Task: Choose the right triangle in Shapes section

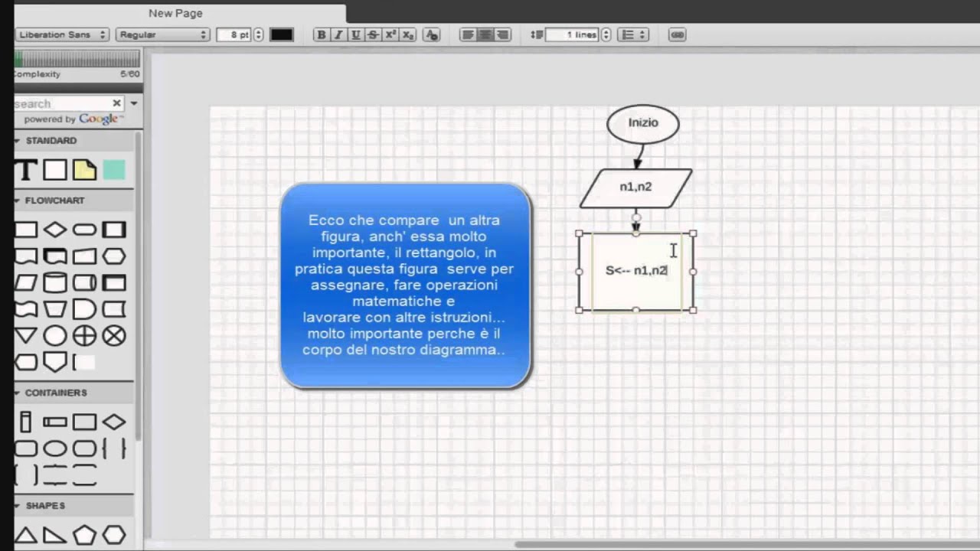Action: [x=54, y=535]
